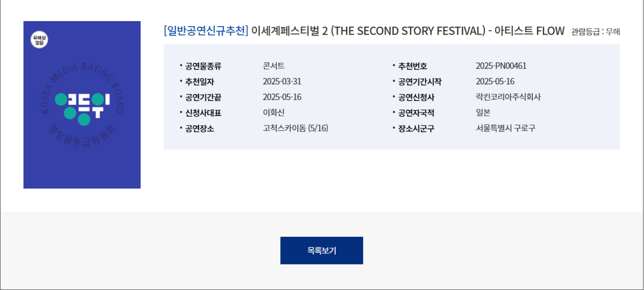Click the 목록보기 button

click(x=321, y=250)
